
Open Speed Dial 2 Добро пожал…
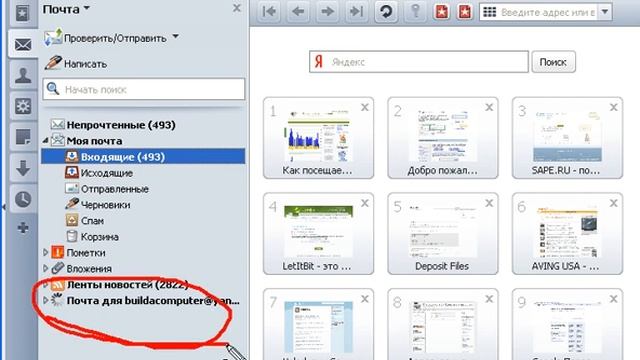coord(442,138)
